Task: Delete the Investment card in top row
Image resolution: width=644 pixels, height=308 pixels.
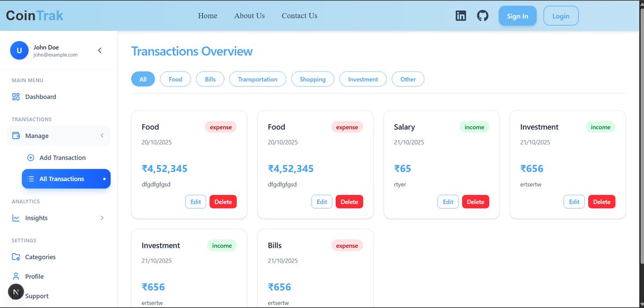Action: pyautogui.click(x=602, y=202)
